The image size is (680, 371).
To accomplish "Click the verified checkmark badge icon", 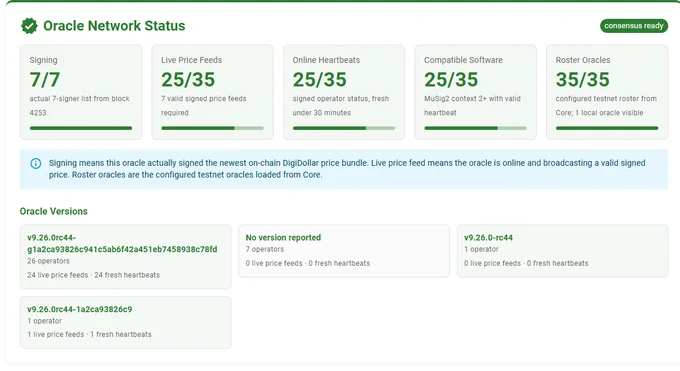I will pyautogui.click(x=29, y=26).
